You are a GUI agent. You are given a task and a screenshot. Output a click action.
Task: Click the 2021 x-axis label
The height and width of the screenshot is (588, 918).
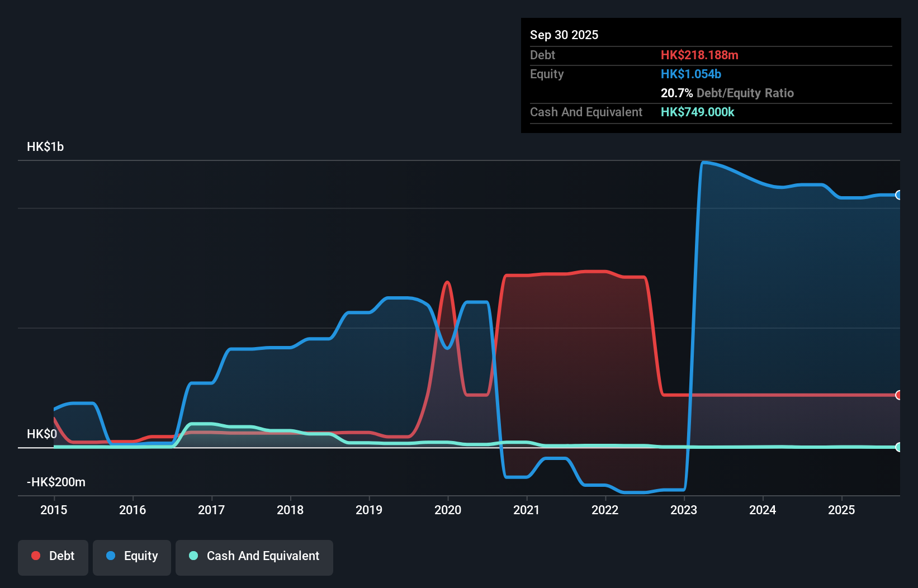[x=527, y=510]
